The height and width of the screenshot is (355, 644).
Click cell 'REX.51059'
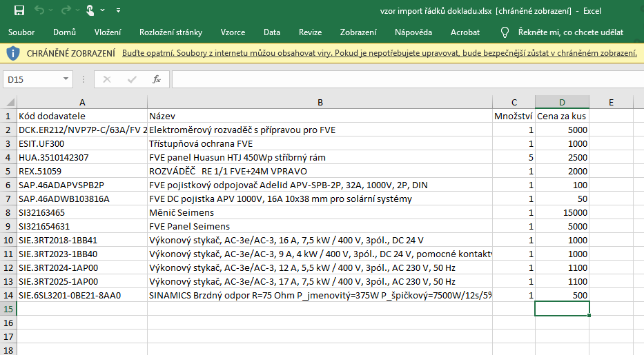82,172
